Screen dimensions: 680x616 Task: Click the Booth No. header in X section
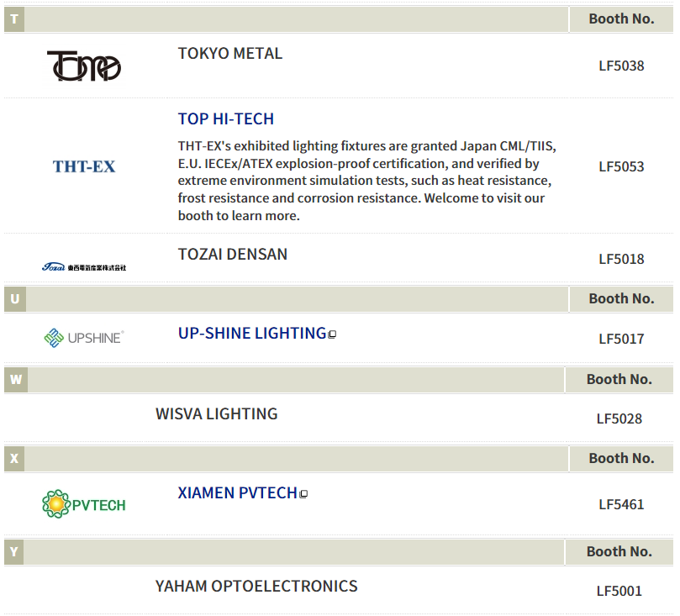click(x=621, y=458)
